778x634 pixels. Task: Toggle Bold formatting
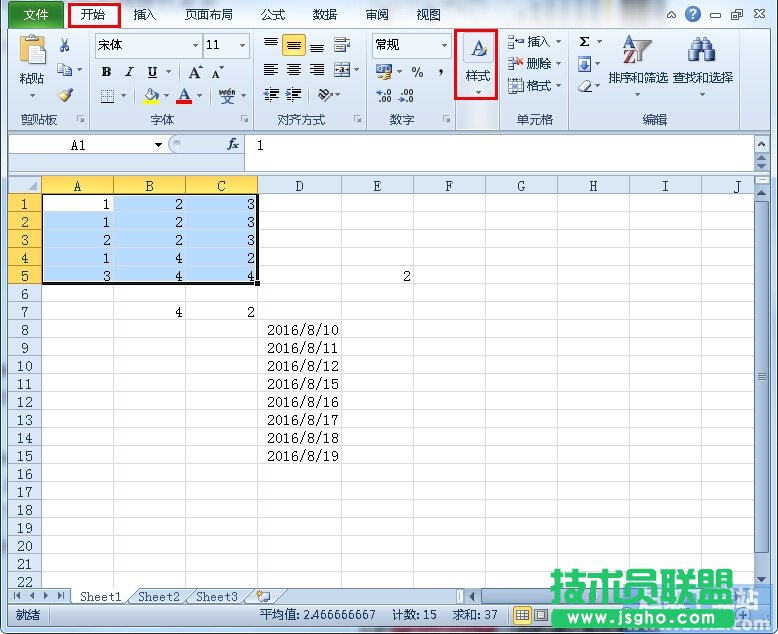pos(106,72)
